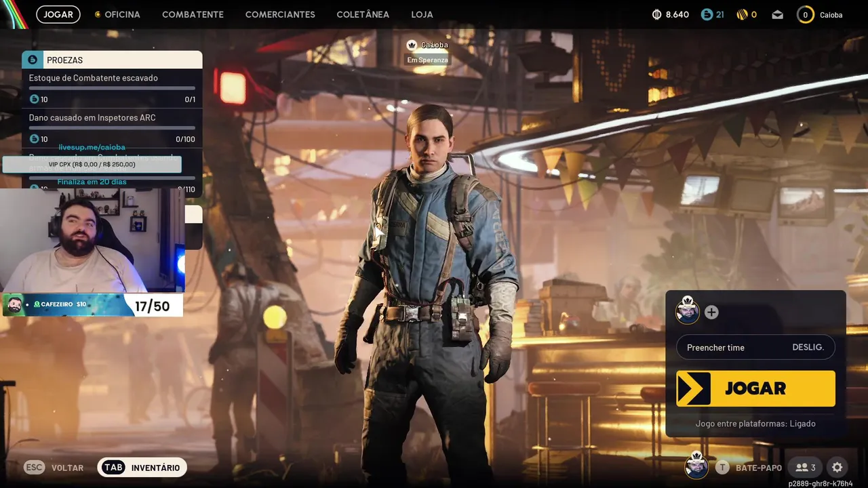The width and height of the screenshot is (868, 488).
Task: Open the LOJA store tab
Action: click(x=422, y=14)
